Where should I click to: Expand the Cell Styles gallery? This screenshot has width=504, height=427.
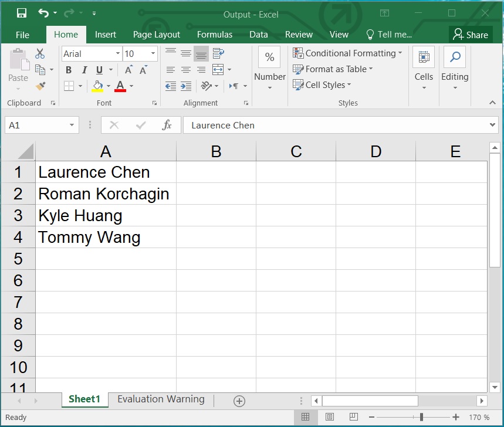(x=322, y=84)
